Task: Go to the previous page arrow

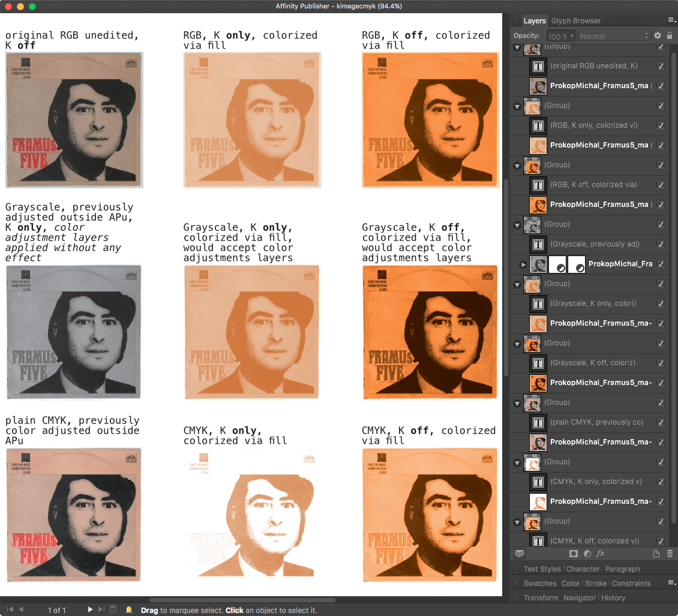Action: [21, 609]
